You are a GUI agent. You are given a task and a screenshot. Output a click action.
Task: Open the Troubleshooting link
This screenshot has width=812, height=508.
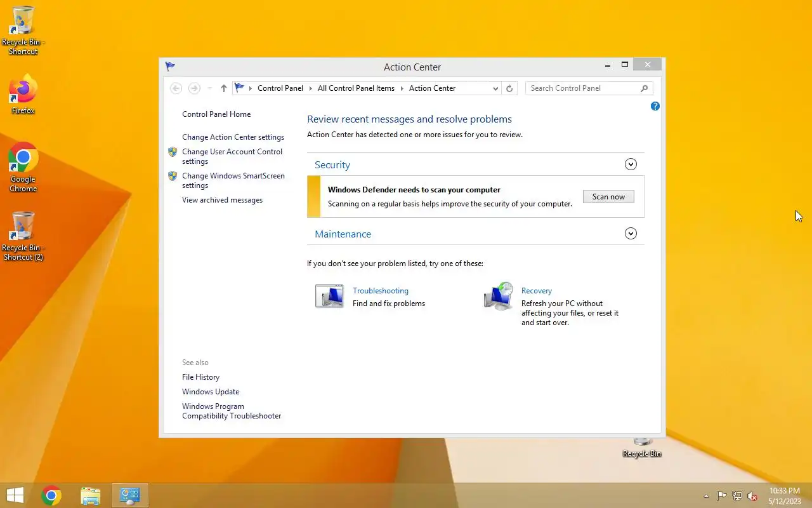tap(381, 291)
